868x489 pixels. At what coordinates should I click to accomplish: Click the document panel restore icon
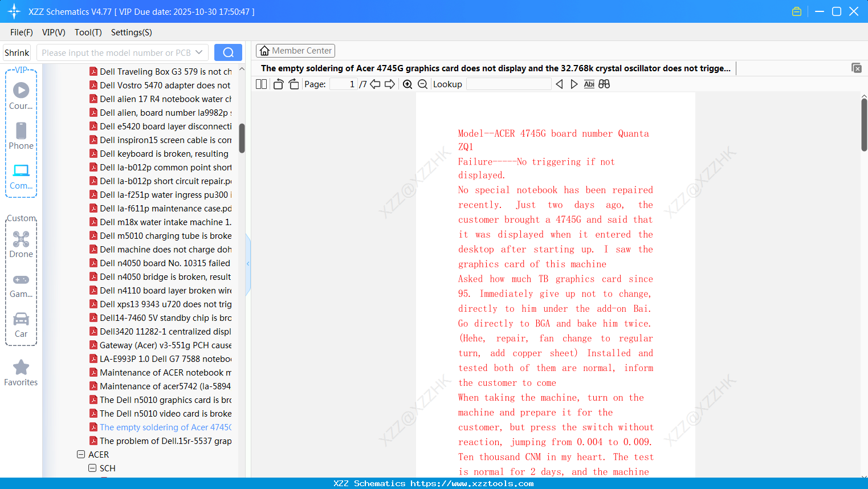pos(856,68)
